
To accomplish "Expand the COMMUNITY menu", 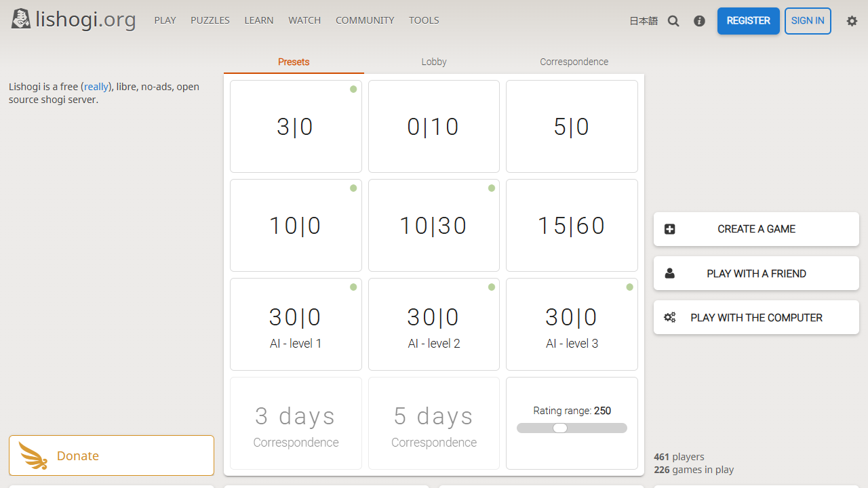I will tap(365, 20).
